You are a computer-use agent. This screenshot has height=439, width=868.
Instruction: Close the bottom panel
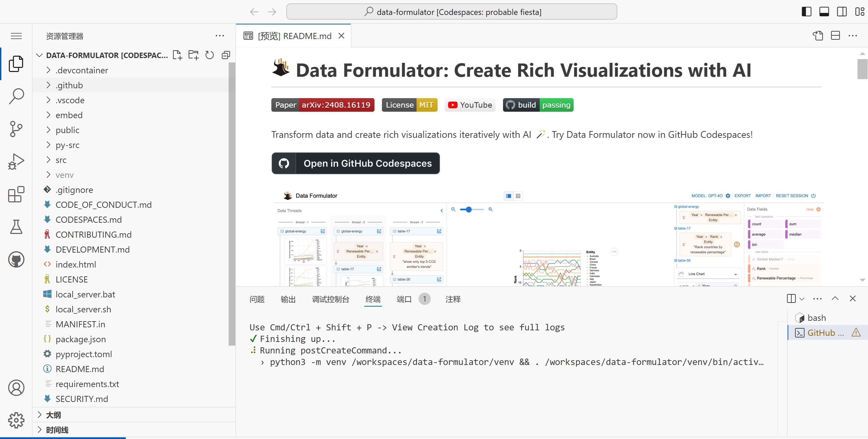click(x=853, y=298)
